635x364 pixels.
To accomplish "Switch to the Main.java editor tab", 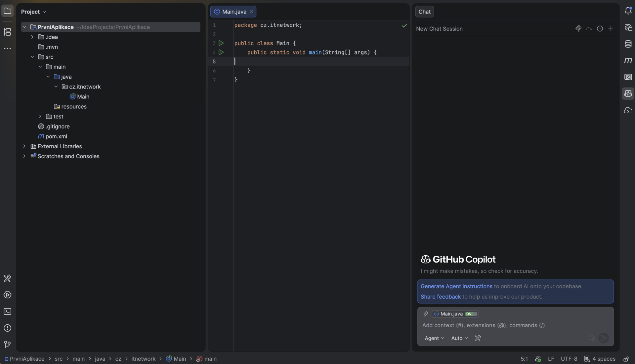I will [233, 12].
